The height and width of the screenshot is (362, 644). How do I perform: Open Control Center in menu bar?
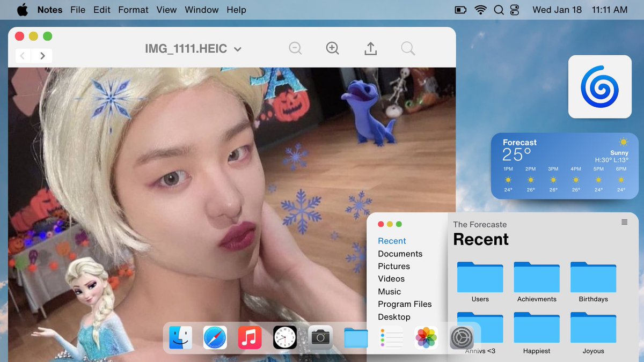point(515,10)
